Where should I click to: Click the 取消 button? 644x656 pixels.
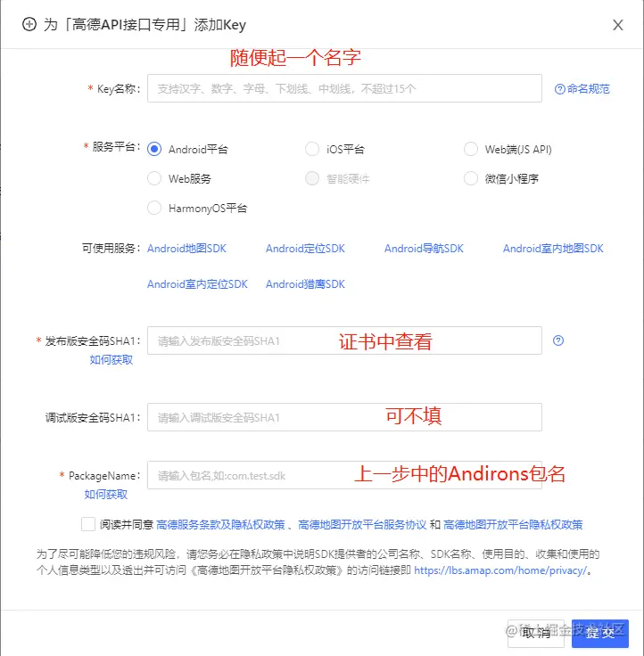(x=536, y=634)
